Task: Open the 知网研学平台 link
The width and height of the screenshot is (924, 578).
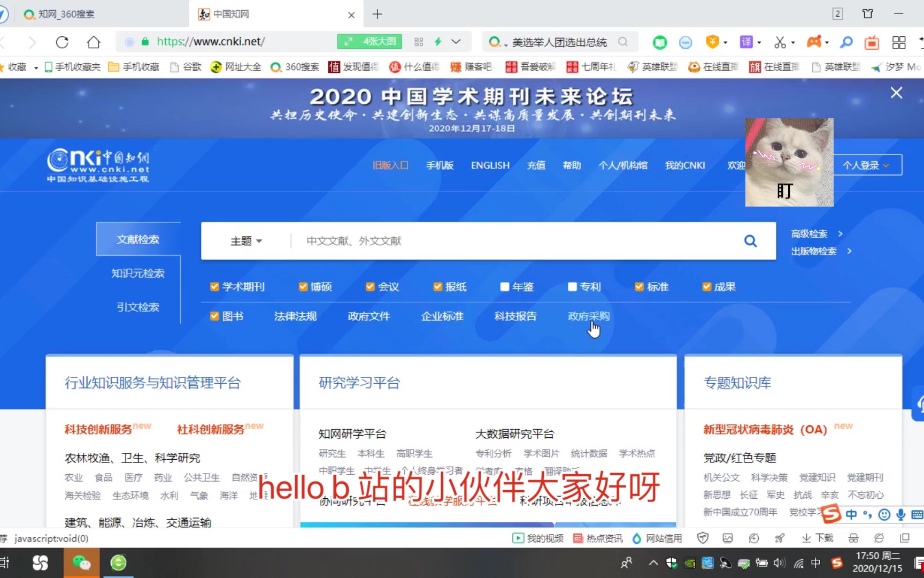Action: [x=352, y=434]
